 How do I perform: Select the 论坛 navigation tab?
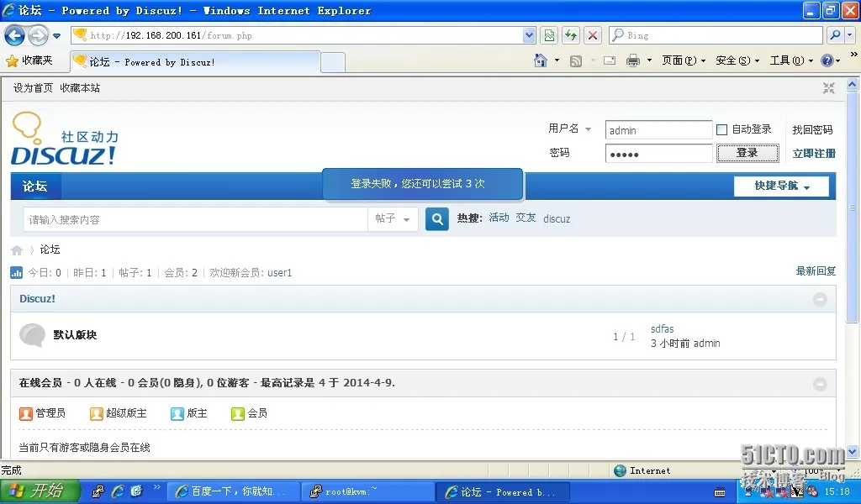coord(35,186)
